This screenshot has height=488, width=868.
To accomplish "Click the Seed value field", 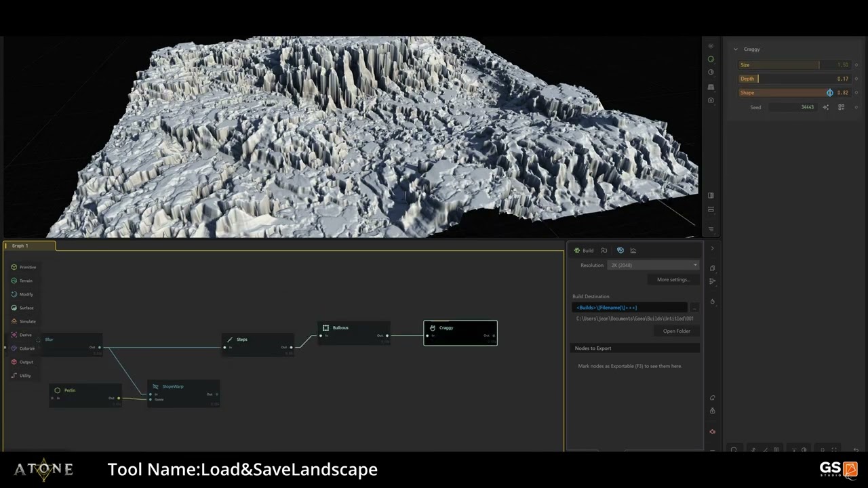I will point(793,107).
